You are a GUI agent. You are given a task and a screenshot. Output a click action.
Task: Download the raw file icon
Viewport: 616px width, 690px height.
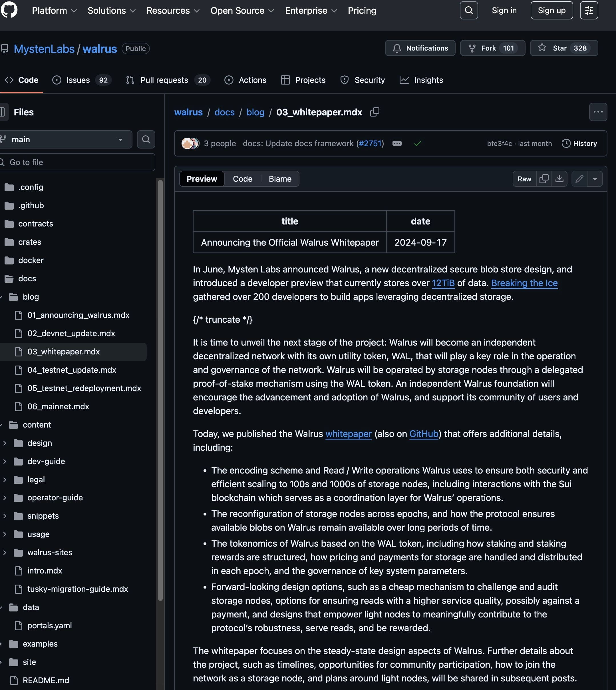559,179
